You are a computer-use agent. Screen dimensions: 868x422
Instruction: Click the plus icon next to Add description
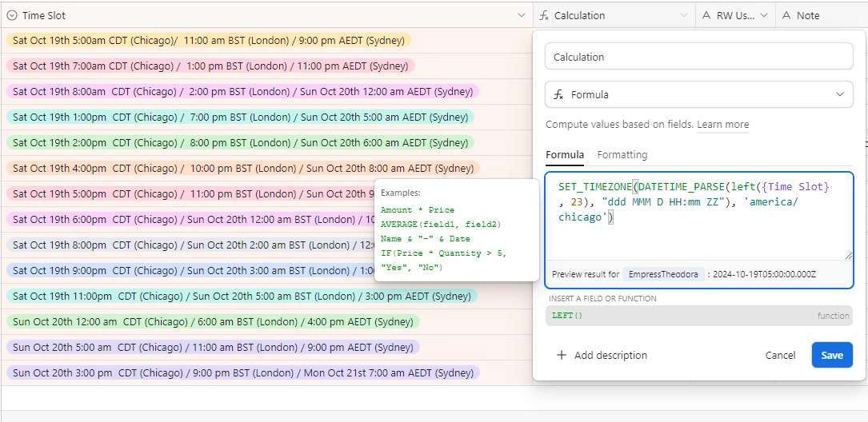pyautogui.click(x=562, y=355)
